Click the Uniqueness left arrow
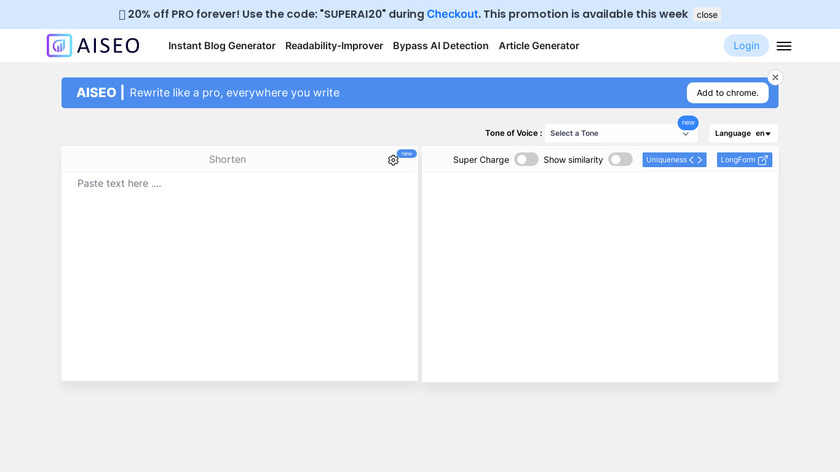 pyautogui.click(x=691, y=160)
